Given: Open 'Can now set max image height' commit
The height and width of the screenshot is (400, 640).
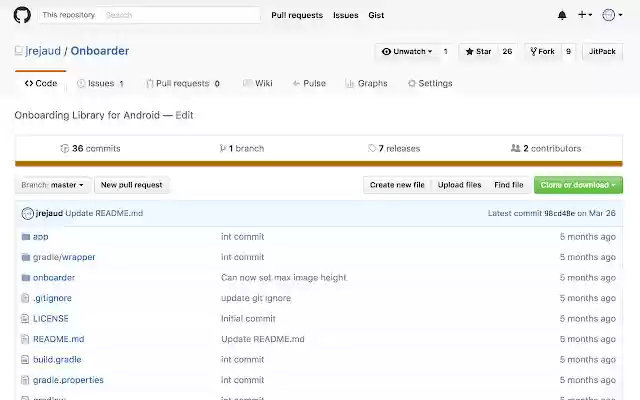Looking at the screenshot, I should pos(284,278).
